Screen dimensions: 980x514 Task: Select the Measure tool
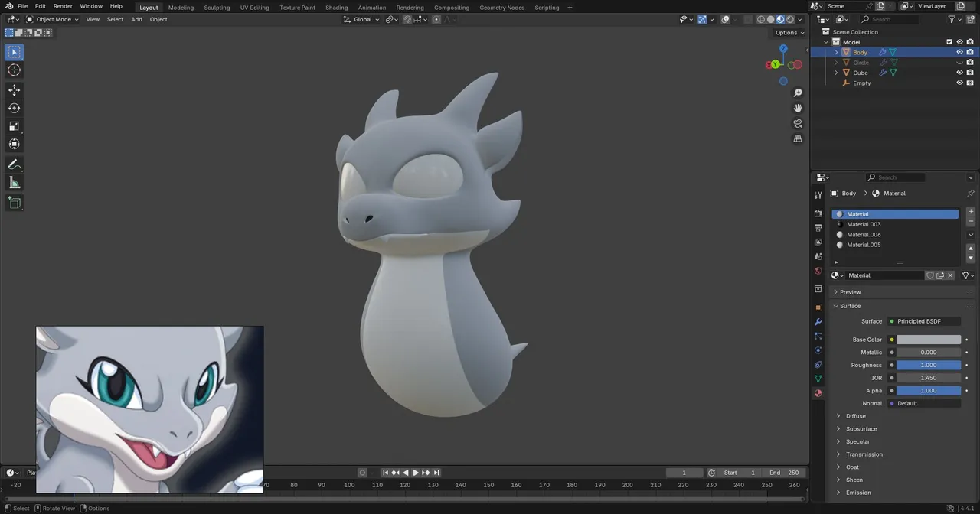[15, 183]
